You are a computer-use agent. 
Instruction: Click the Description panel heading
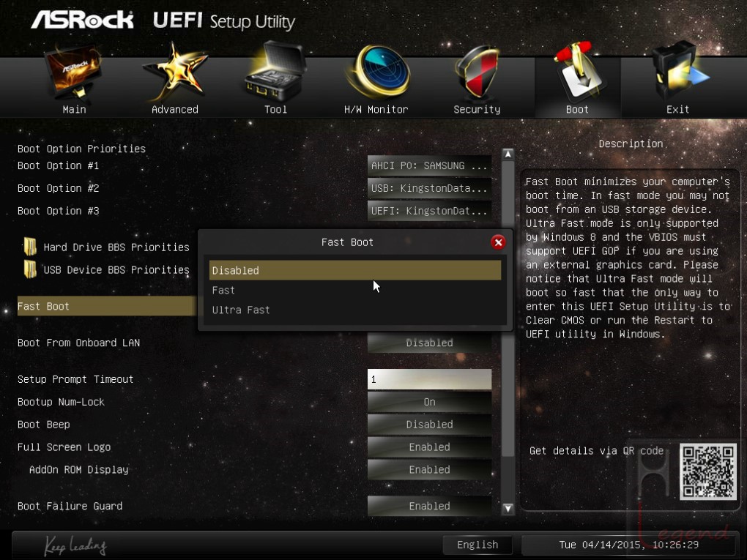click(x=631, y=143)
